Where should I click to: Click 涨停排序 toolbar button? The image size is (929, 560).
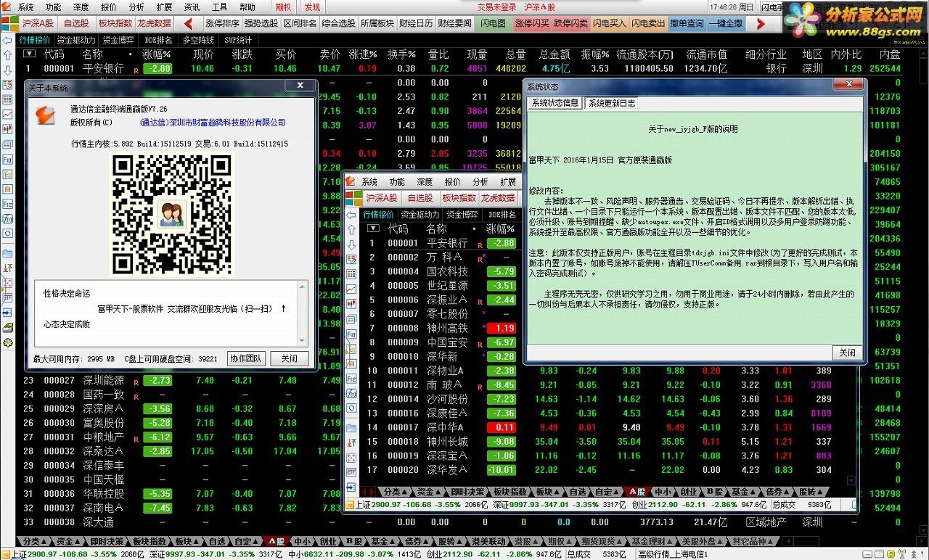click(x=222, y=23)
